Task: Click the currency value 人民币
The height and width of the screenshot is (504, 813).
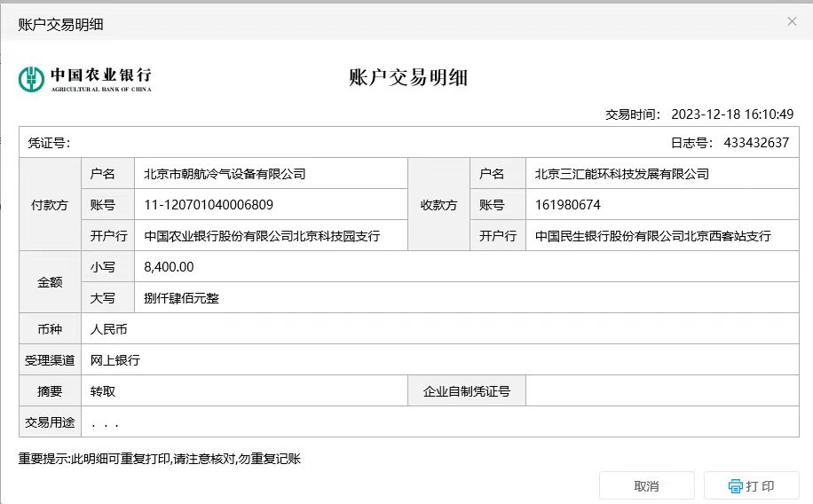Action: pos(108,329)
